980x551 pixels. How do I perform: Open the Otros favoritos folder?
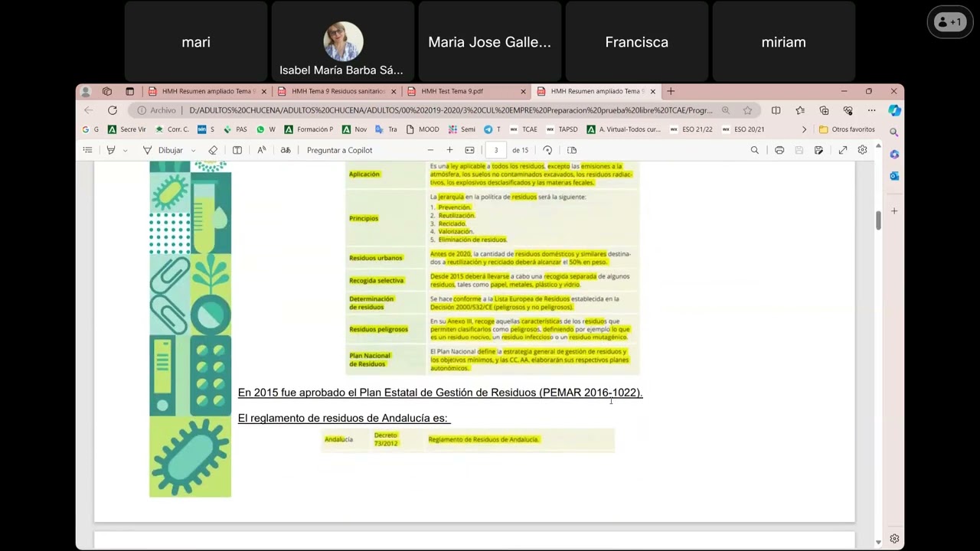[x=847, y=129]
